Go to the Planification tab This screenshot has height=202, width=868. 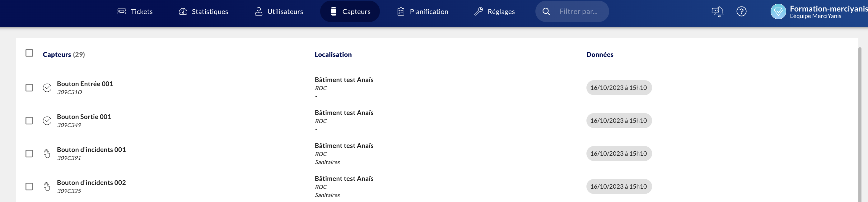422,11
